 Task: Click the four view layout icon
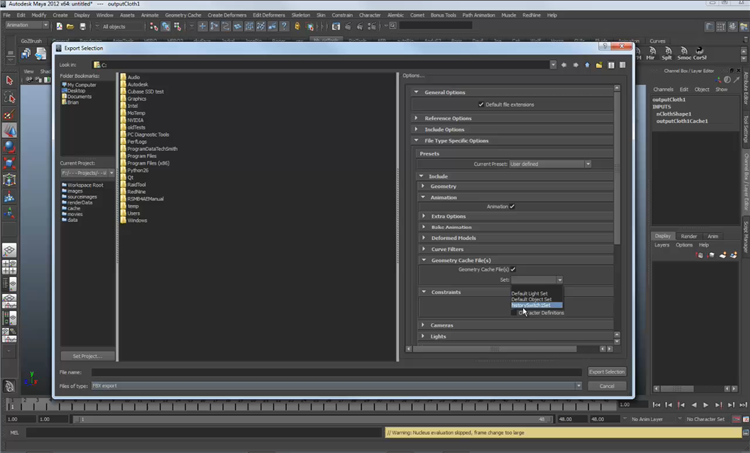9,267
